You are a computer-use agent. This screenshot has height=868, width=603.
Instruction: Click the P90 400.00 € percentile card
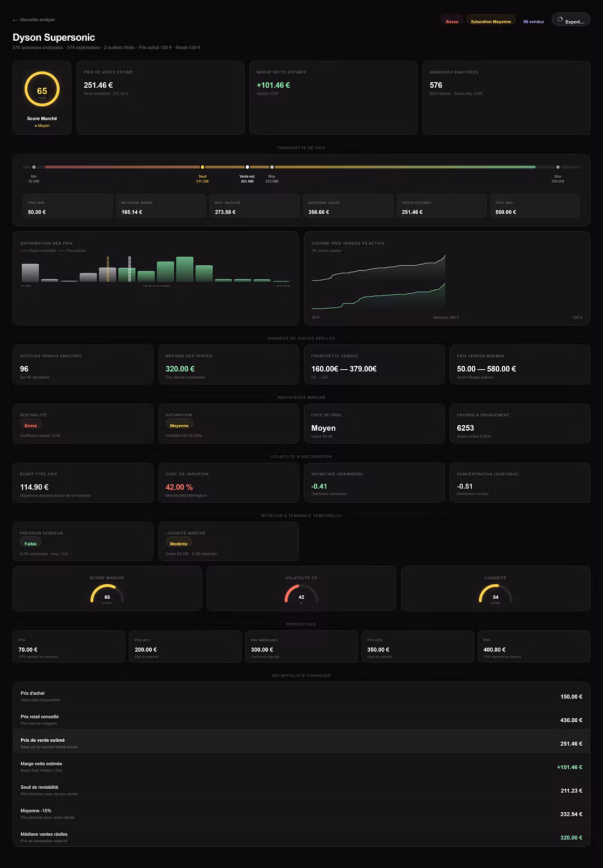(534, 647)
